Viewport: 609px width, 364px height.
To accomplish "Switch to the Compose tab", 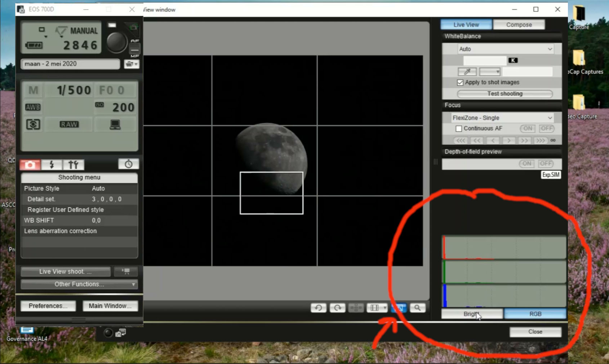I will [519, 24].
